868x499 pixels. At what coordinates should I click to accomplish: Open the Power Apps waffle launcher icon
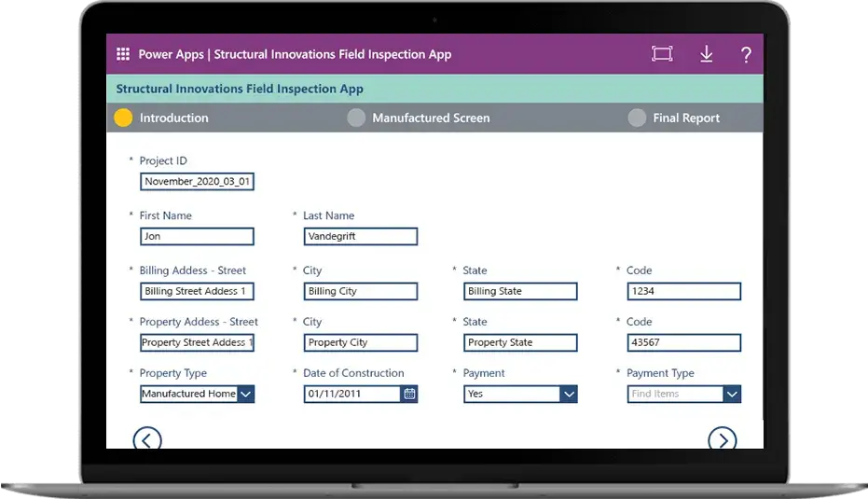coord(123,54)
